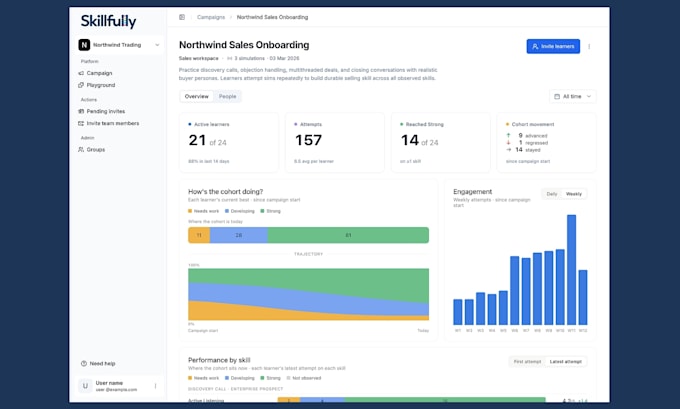The image size is (680, 409).
Task: Click Not observed swatch in Performance legend
Action: pos(288,378)
